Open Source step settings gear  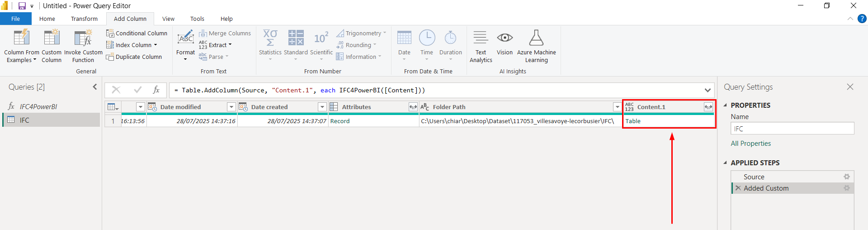[x=846, y=177]
